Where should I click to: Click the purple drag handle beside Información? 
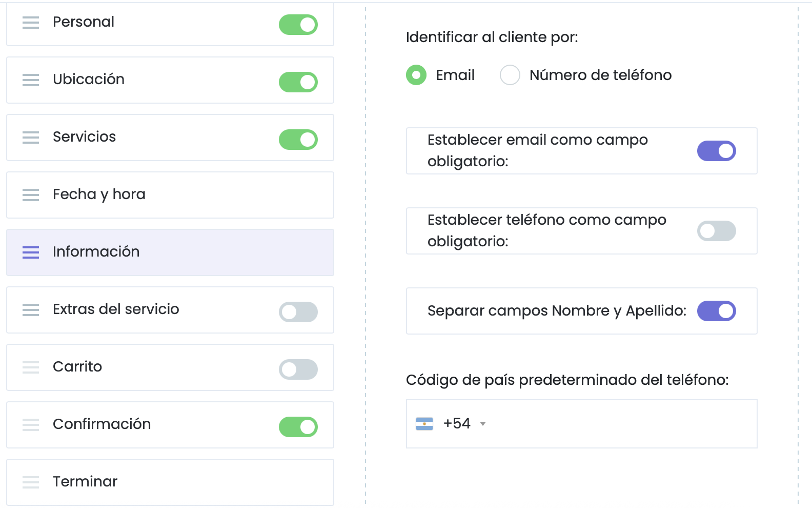(31, 252)
